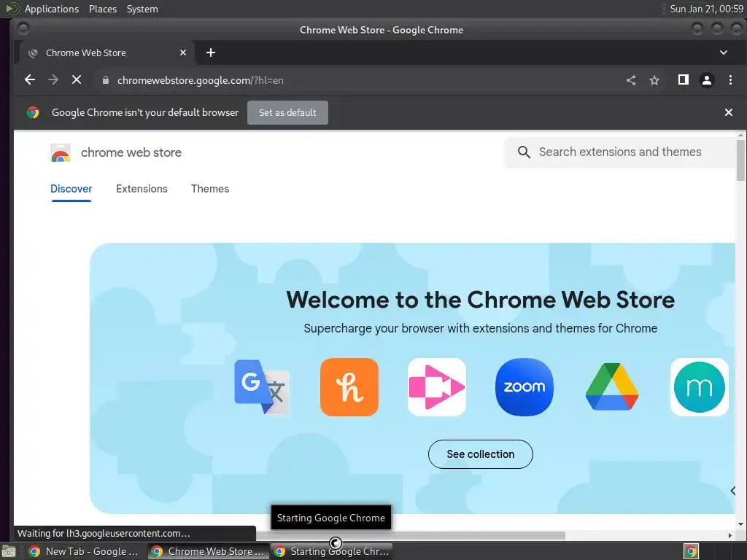Click the Chrome logo in infobar
747x560 pixels.
[33, 112]
